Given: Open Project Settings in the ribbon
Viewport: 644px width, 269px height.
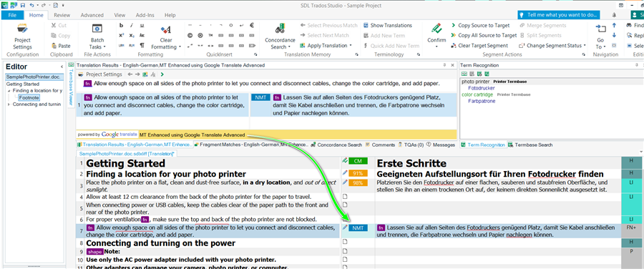Looking at the screenshot, I should [22, 36].
